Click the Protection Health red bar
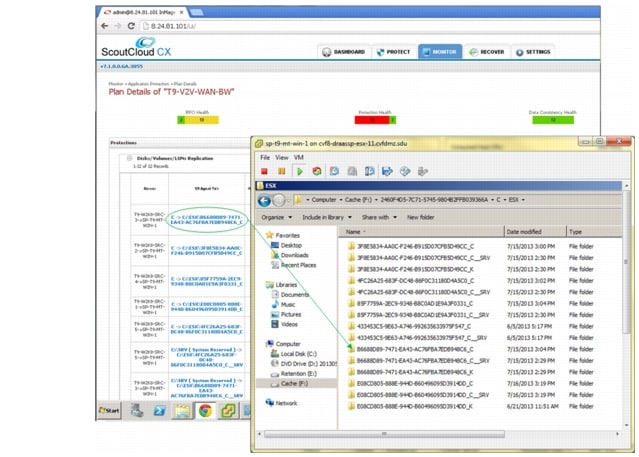The height and width of the screenshot is (457, 639). [372, 120]
